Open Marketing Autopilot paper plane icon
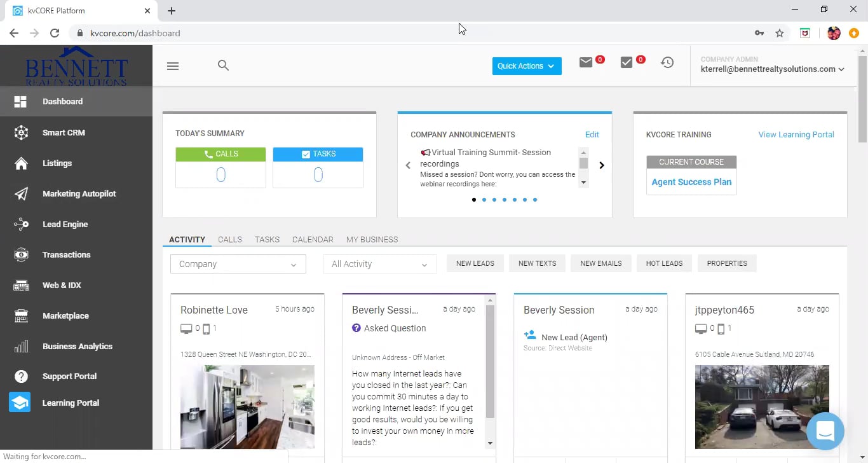 [21, 194]
